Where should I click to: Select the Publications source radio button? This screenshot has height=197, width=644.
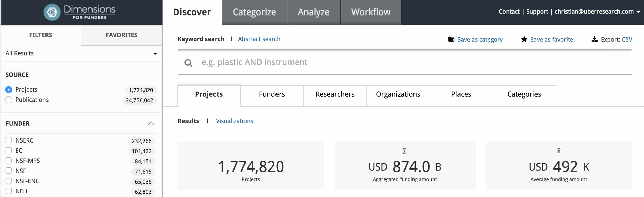click(x=9, y=100)
